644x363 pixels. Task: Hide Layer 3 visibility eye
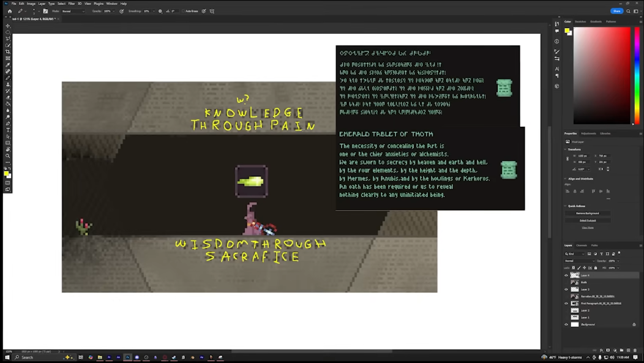566,290
